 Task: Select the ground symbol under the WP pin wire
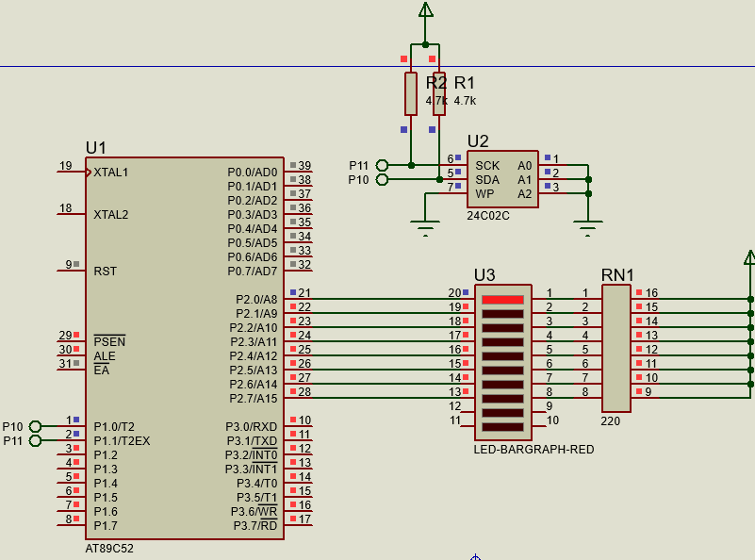[x=425, y=228]
